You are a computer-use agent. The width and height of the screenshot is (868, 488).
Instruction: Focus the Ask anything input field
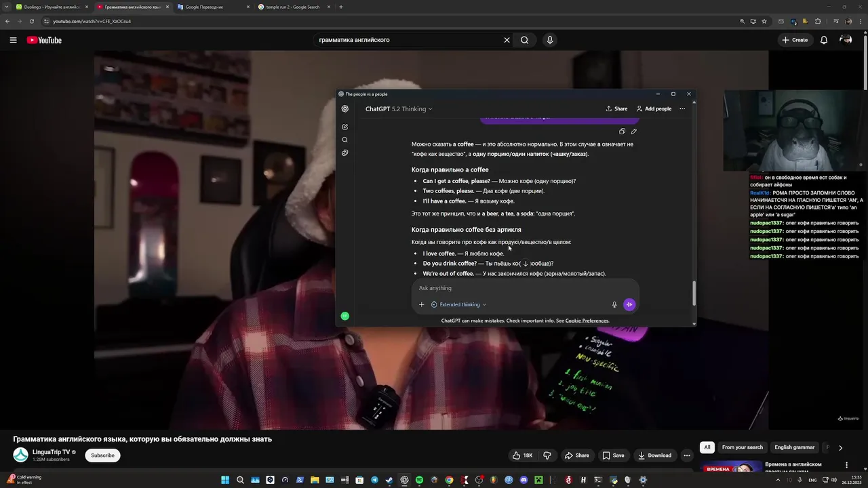525,288
